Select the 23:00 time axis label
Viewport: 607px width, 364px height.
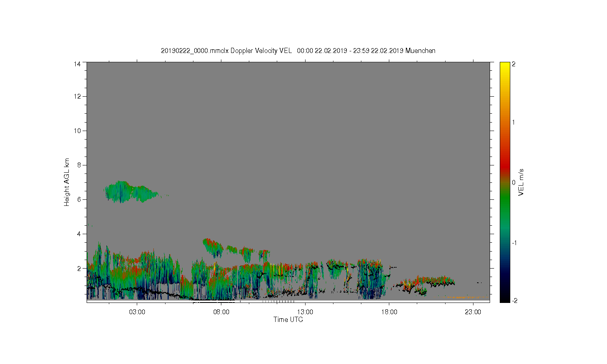[473, 312]
